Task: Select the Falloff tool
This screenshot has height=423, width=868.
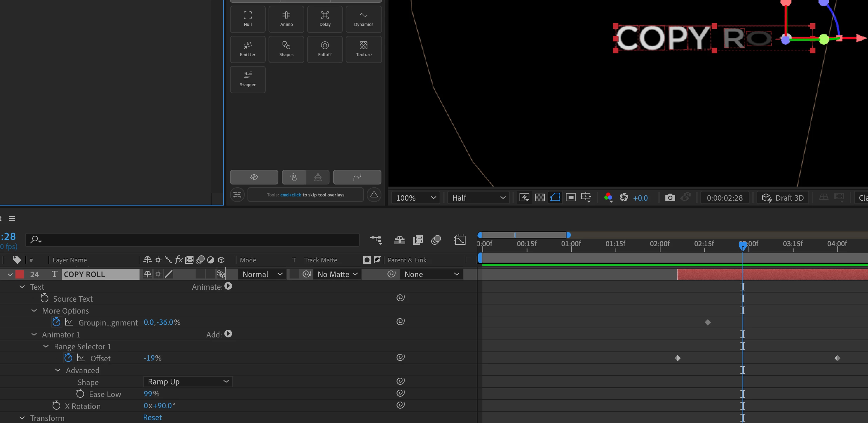Action: 325,49
